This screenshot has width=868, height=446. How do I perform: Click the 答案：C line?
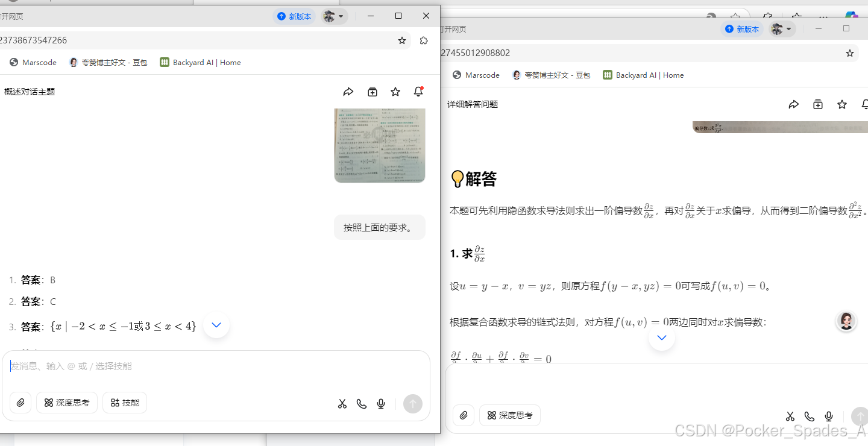(x=38, y=301)
